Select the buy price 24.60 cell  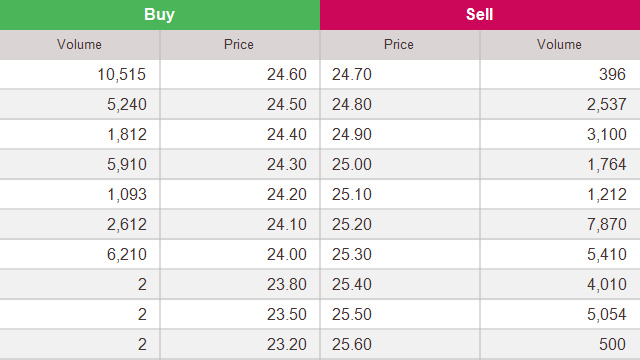[240, 74]
